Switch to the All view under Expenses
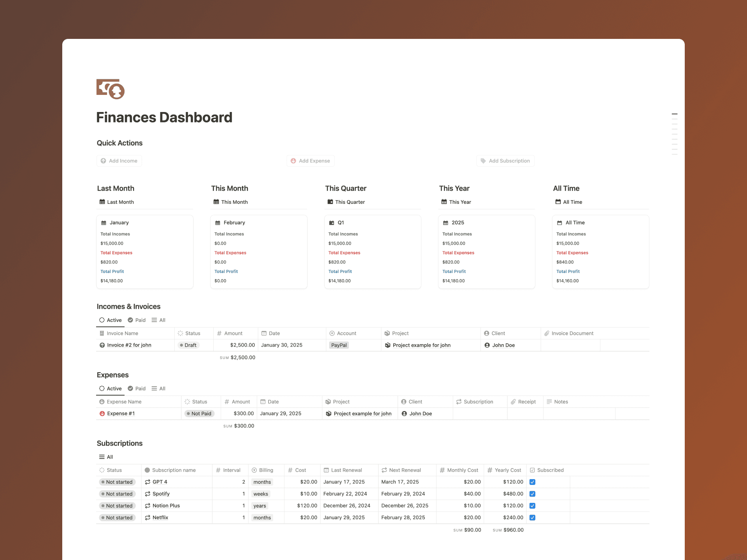The width and height of the screenshot is (747, 560). 158,388
